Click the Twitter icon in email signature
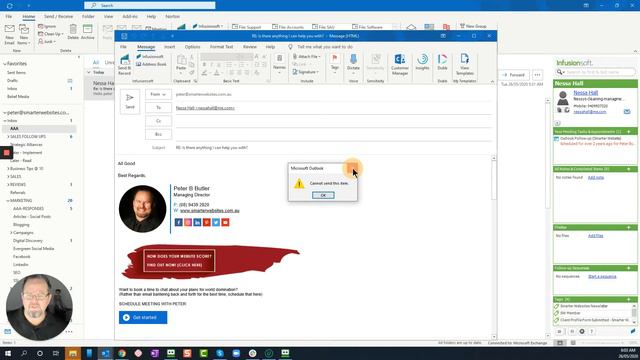Screen dimensions: 640x360 point(216,222)
